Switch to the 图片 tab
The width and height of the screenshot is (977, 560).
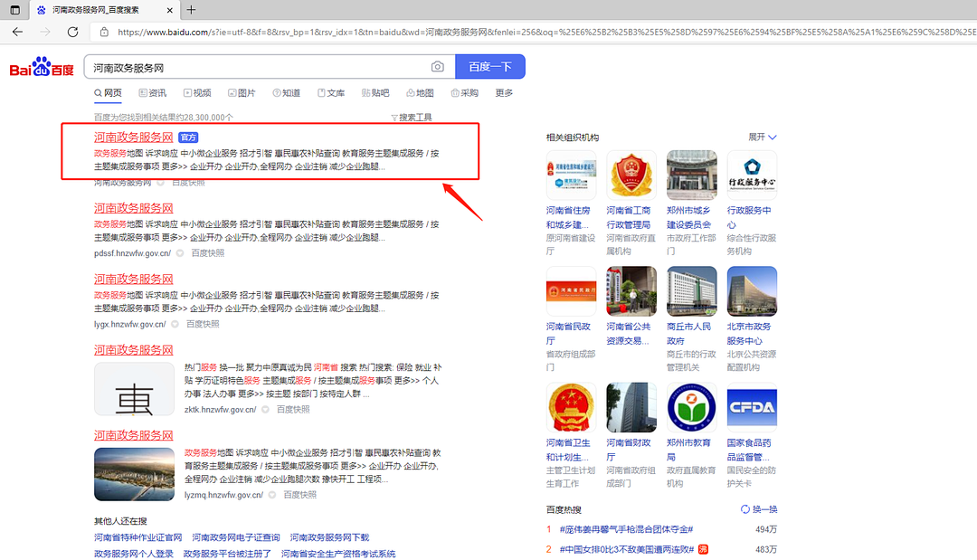(x=242, y=93)
